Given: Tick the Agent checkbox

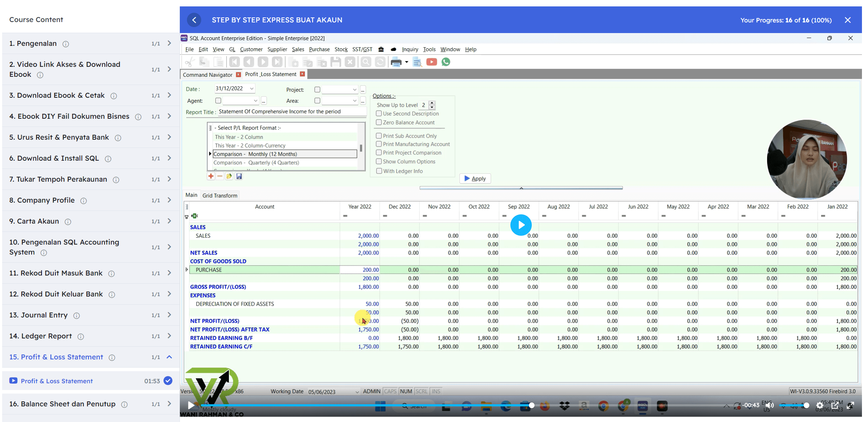Looking at the screenshot, I should point(218,101).
